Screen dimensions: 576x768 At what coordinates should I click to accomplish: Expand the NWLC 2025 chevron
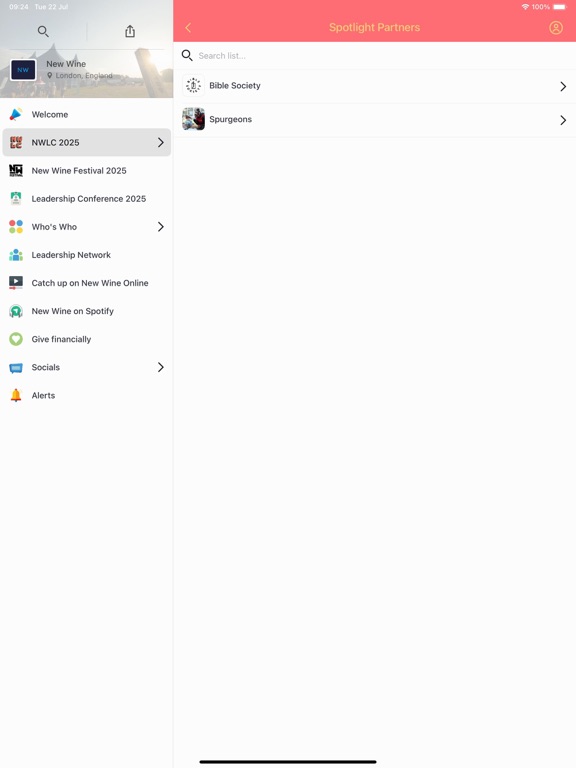tap(161, 143)
